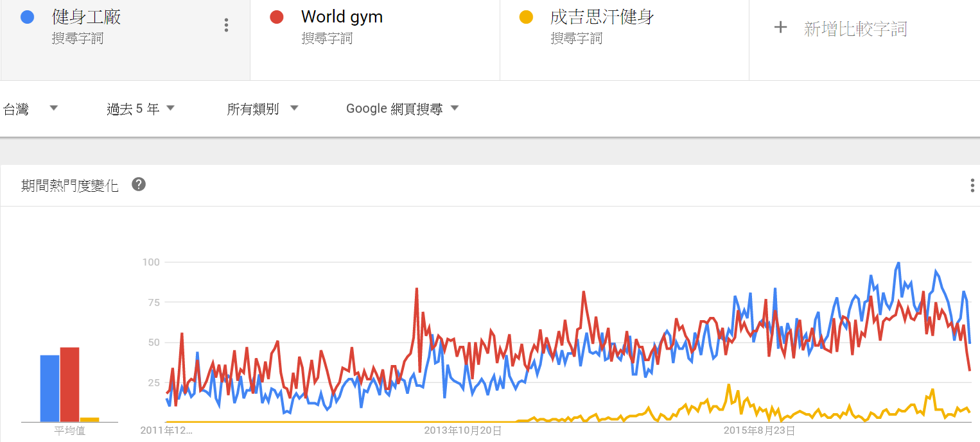Click the red dot beside World gym
The image size is (980, 442).
pos(277,17)
